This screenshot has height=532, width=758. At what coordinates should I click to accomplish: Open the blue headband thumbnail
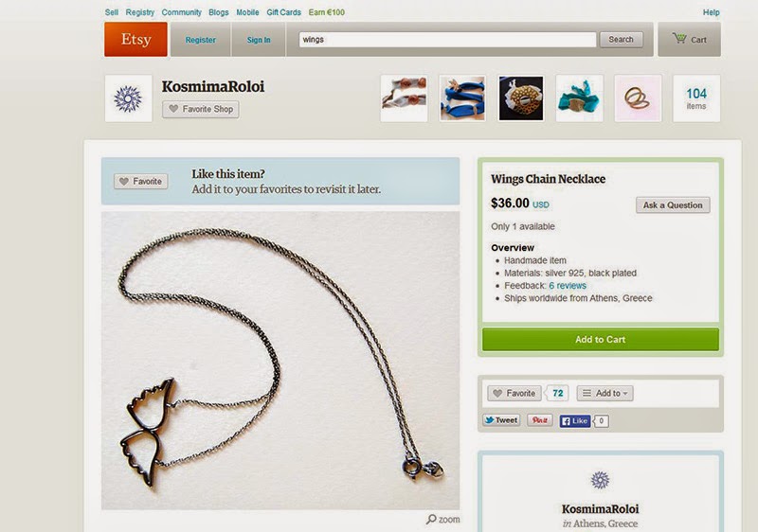462,98
